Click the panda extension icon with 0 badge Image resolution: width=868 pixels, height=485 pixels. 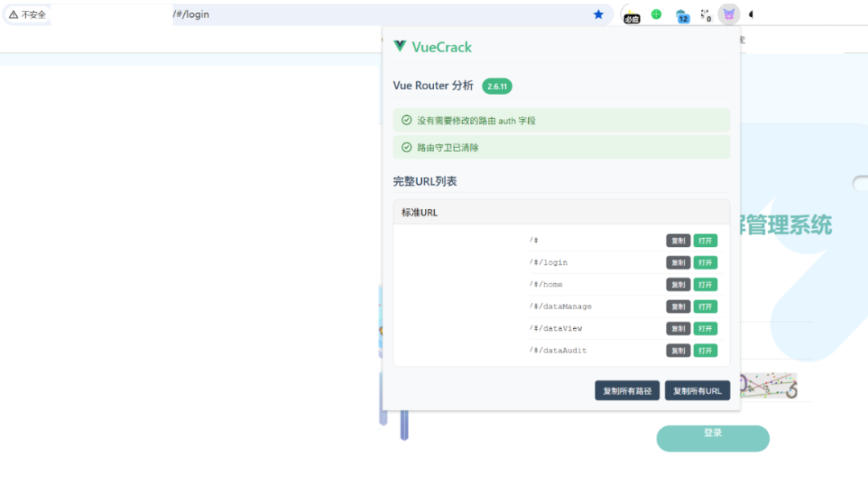(705, 14)
